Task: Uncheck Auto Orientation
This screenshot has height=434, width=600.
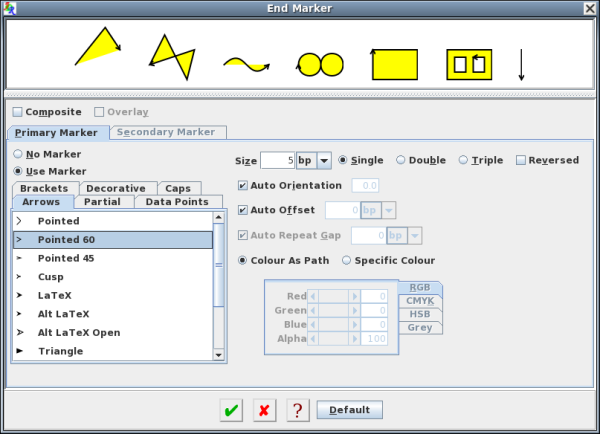Action: (x=243, y=185)
